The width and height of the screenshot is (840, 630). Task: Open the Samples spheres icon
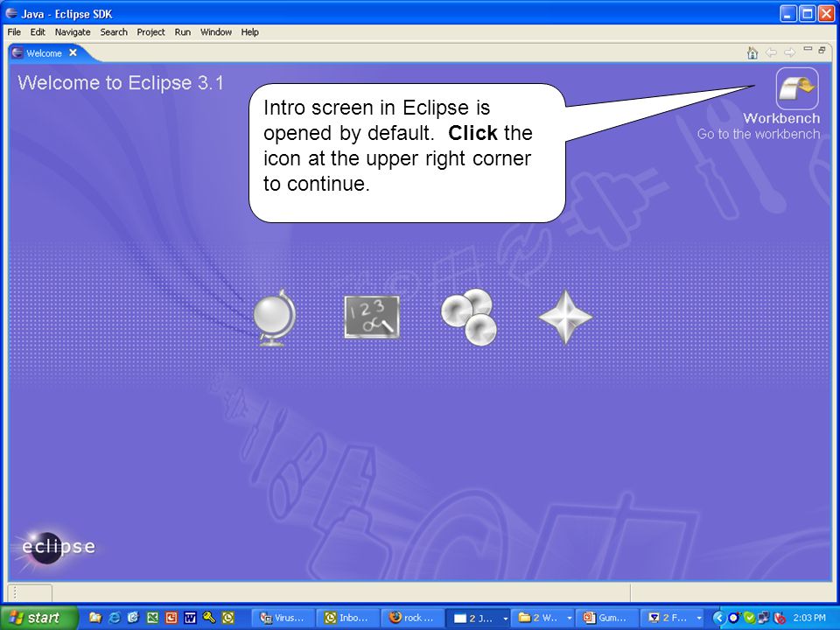469,317
